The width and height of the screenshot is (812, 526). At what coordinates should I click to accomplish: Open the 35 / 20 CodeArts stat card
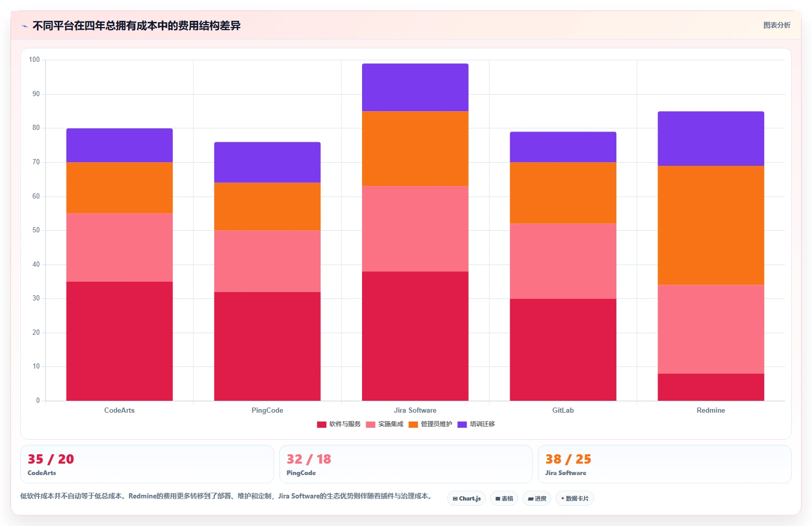(147, 464)
